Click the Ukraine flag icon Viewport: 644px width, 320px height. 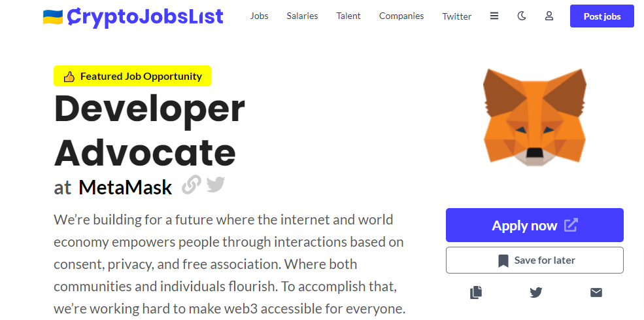pyautogui.click(x=53, y=17)
